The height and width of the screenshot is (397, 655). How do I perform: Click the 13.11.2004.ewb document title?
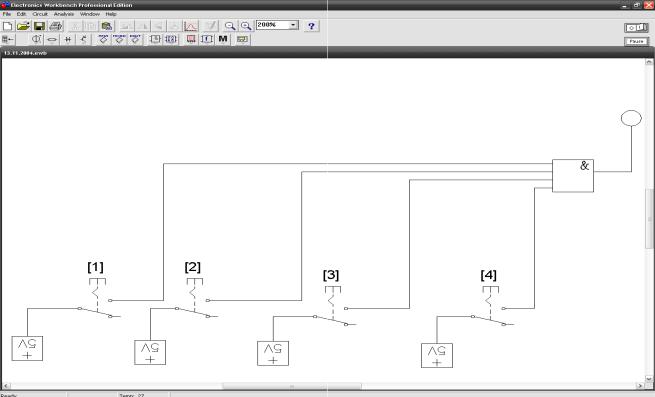(25, 53)
